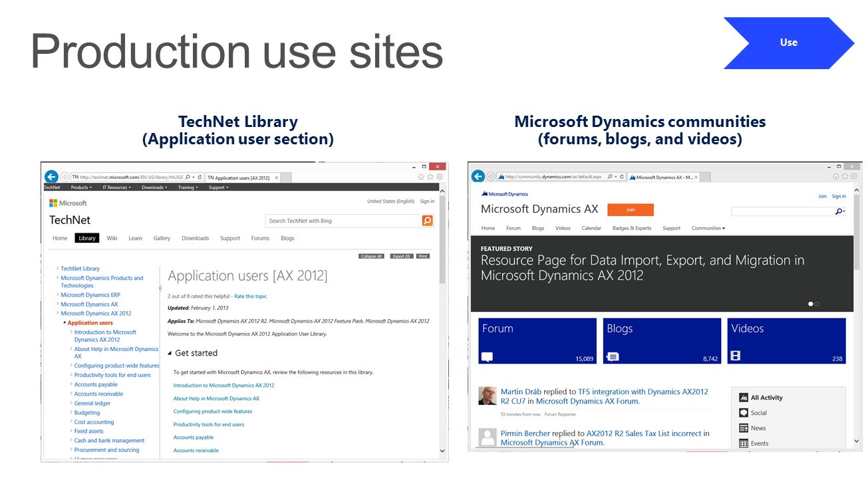Open the Cost accounting tree item

[x=94, y=422]
